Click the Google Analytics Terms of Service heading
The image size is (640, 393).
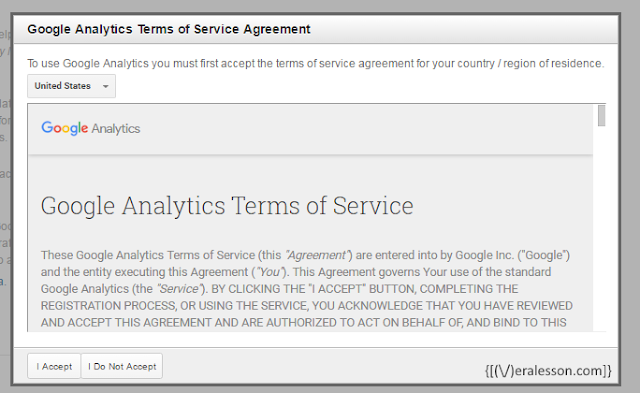227,206
